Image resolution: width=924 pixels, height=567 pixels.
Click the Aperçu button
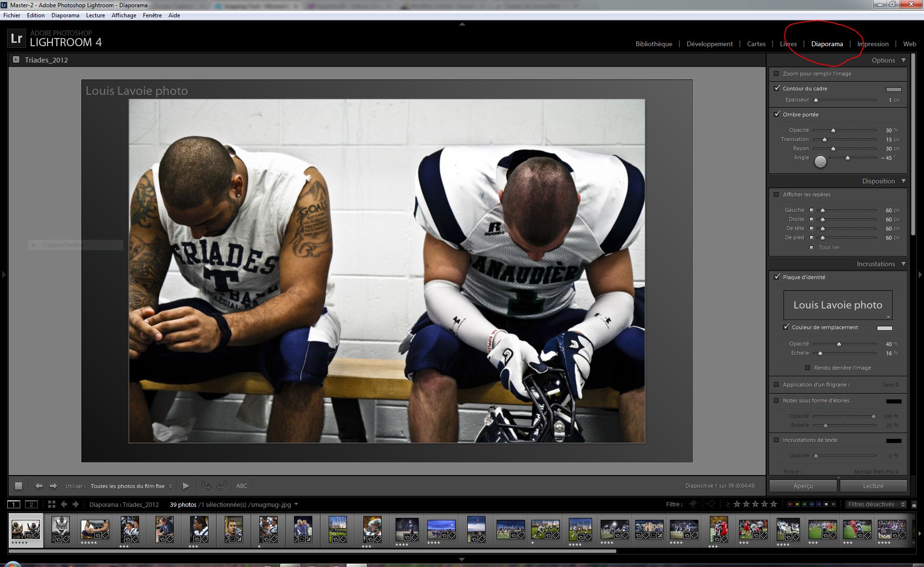point(803,486)
